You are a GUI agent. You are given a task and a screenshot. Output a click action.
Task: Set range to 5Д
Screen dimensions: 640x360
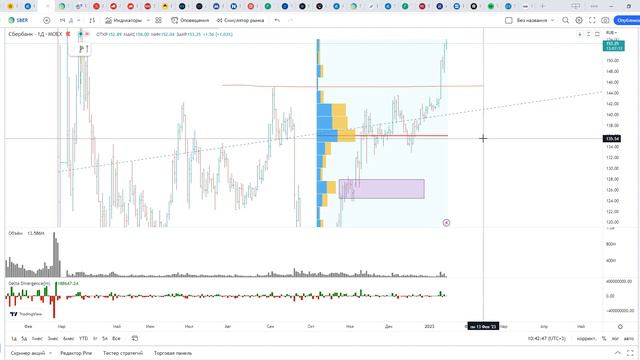(24, 338)
